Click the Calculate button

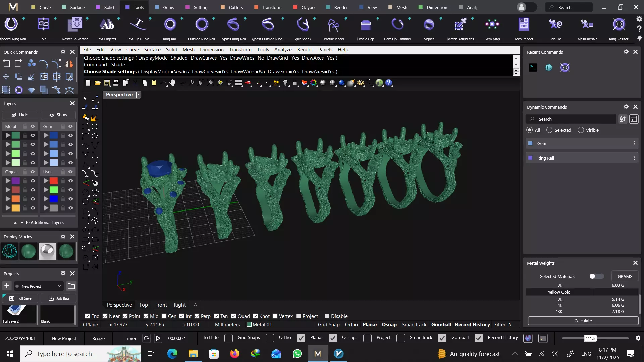pyautogui.click(x=583, y=321)
